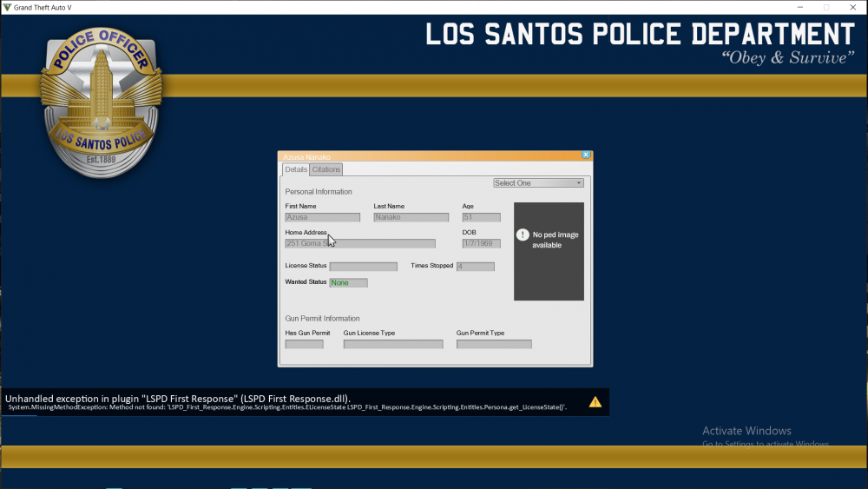This screenshot has width=868, height=489.
Task: Select the Details tab
Action: (x=296, y=169)
